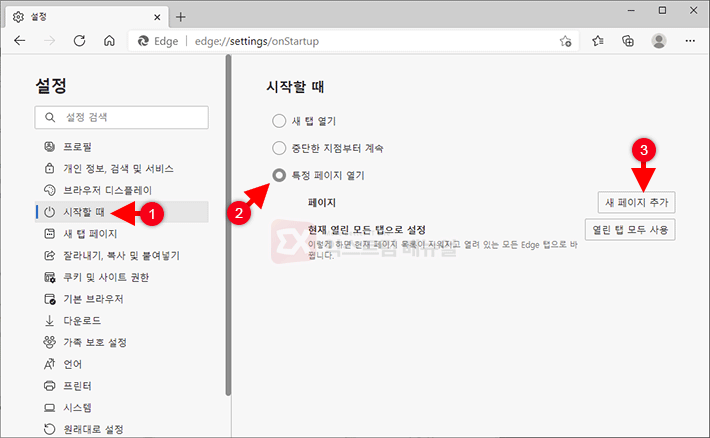Click the 프로필 profile icon in sidebar
The image size is (710, 438).
(49, 147)
